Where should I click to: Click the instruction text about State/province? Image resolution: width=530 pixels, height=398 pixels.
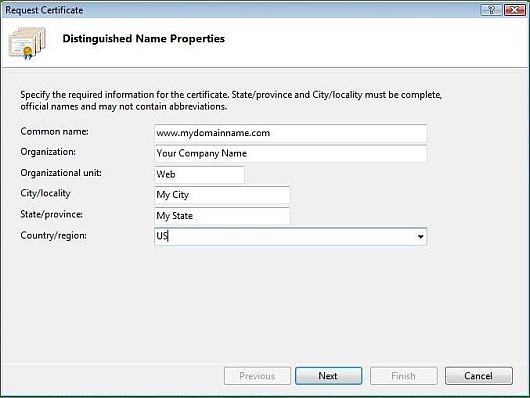(x=231, y=100)
